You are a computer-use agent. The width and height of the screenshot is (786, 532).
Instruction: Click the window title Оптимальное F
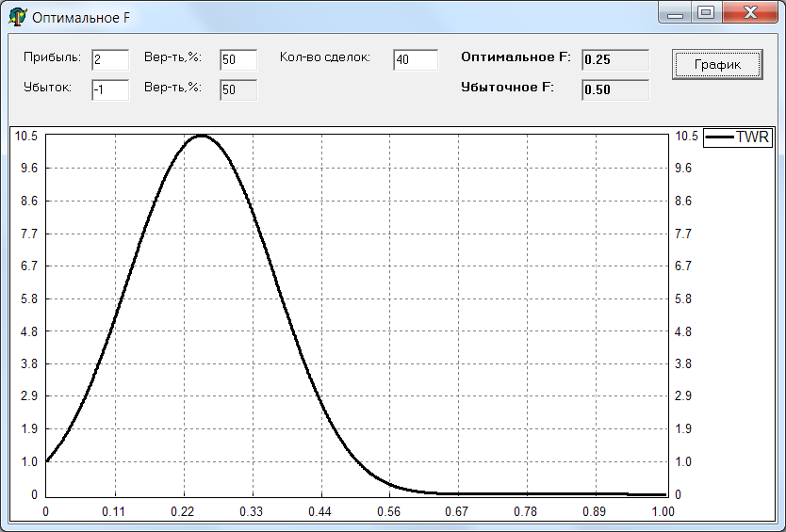(81, 18)
